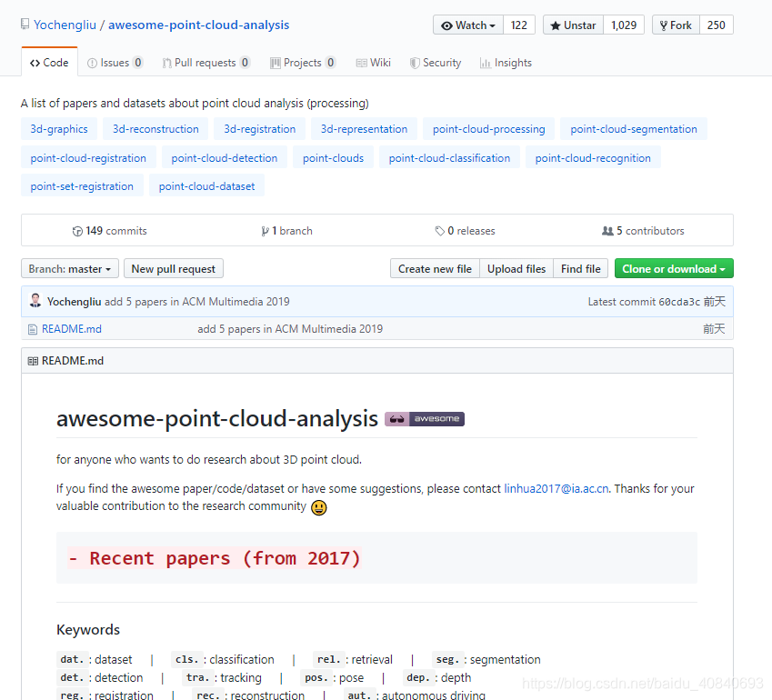Image resolution: width=772 pixels, height=700 pixels.
Task: Click the Create new file button
Action: pos(436,269)
